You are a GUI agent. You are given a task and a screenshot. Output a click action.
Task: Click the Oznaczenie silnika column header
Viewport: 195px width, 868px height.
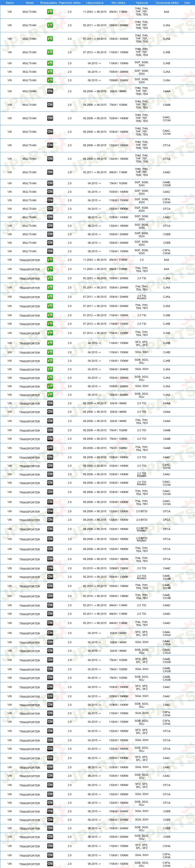(x=167, y=3)
